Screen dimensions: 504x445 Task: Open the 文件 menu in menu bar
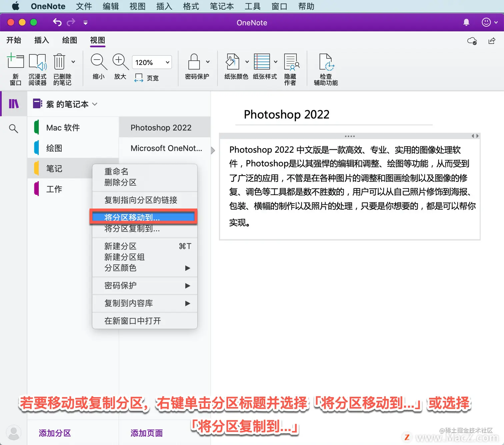click(84, 6)
